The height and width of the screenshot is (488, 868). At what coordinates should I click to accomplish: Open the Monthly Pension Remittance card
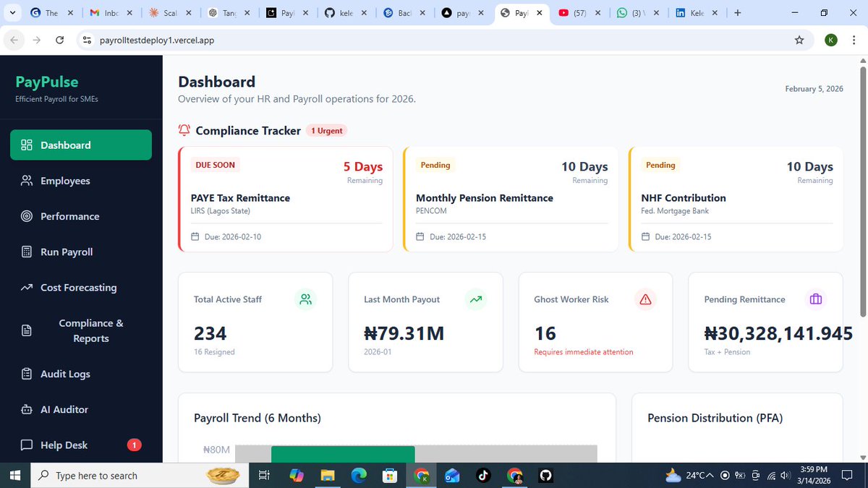(511, 199)
